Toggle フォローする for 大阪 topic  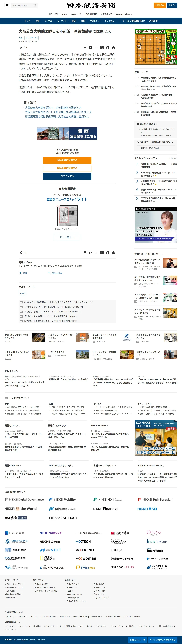tap(31, 38)
